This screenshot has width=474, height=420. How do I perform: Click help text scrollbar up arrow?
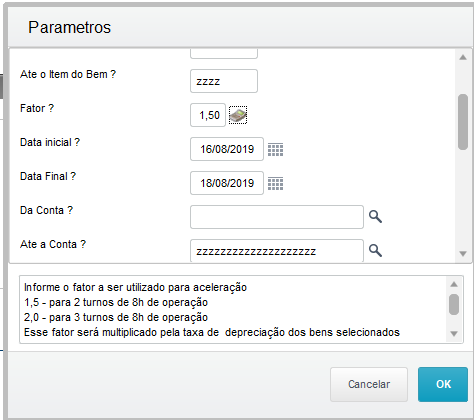click(454, 284)
